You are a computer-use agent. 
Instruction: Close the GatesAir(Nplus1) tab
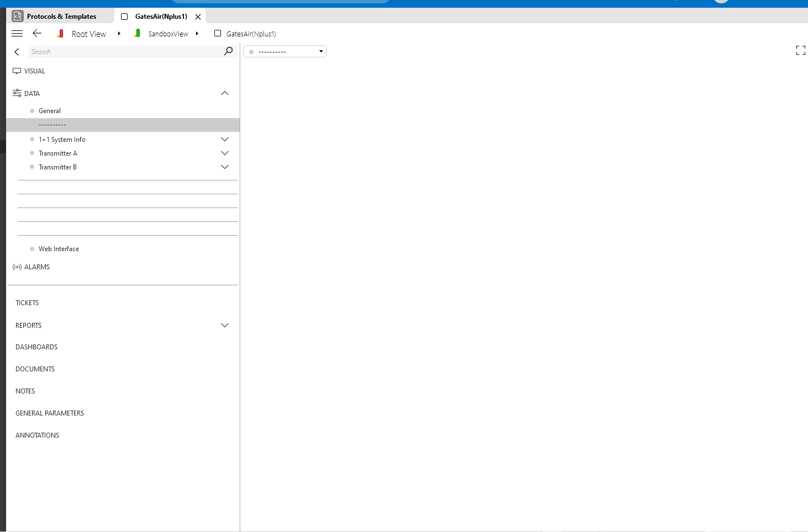click(x=198, y=17)
